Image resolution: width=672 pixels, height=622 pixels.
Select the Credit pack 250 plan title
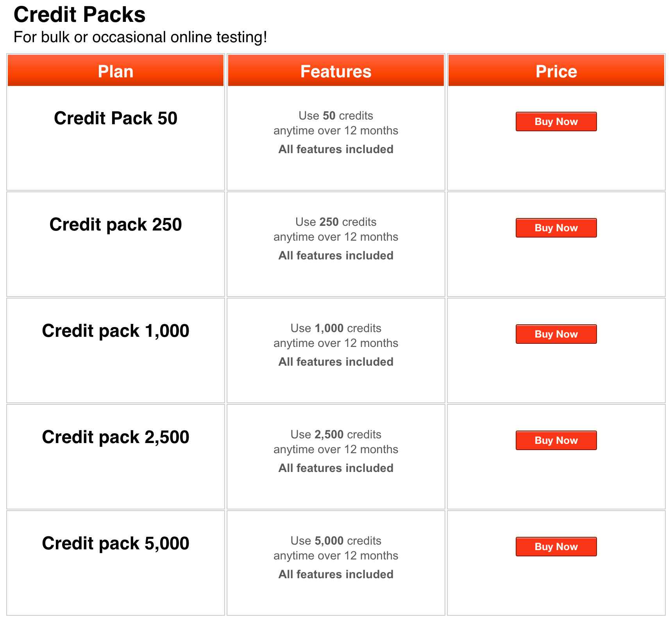[116, 224]
